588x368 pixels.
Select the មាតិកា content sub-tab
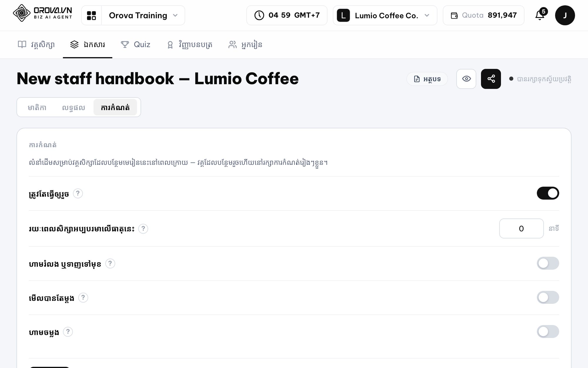point(37,107)
